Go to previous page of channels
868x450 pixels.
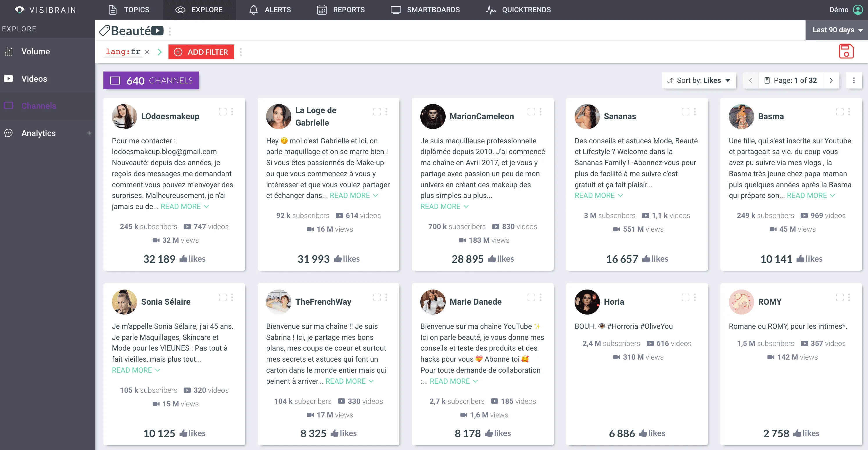[750, 81]
